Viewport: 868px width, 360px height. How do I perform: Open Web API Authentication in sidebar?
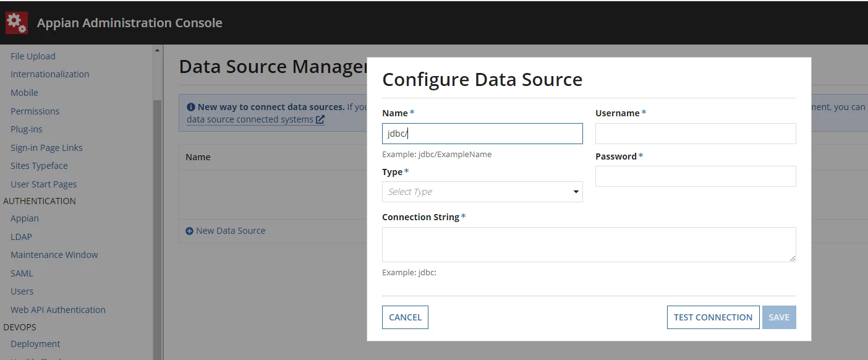(x=57, y=310)
